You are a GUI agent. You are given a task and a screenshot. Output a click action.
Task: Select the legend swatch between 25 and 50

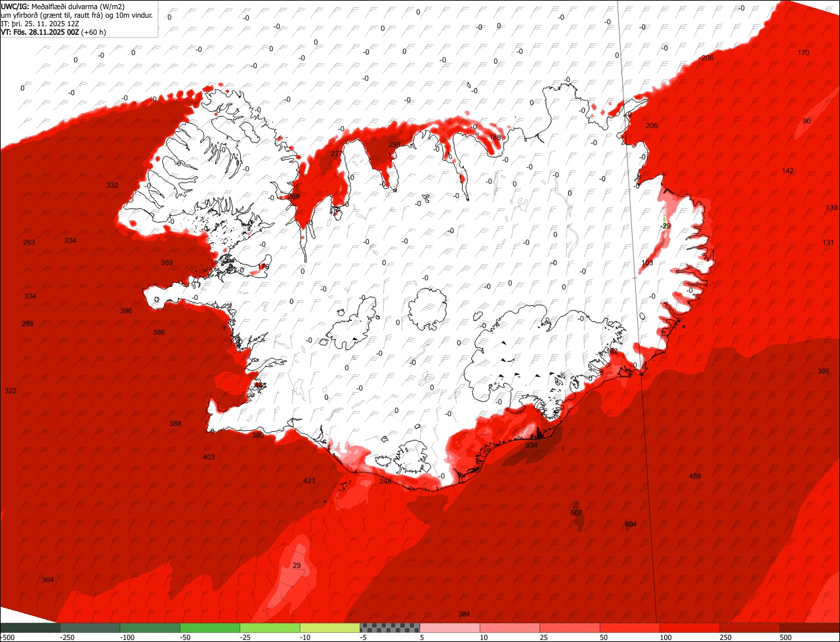coord(570,628)
